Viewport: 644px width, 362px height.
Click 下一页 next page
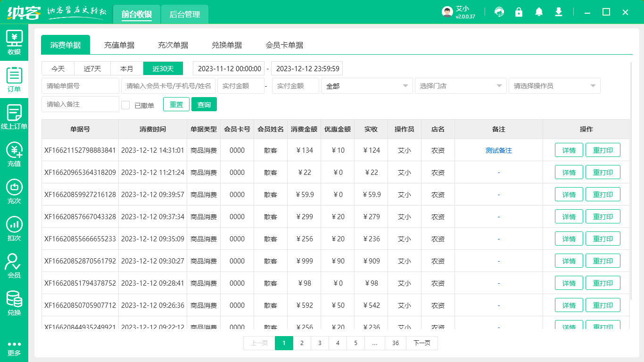click(422, 343)
